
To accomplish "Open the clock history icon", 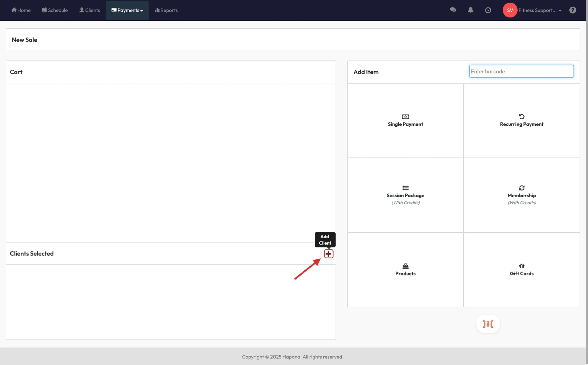I will click(488, 10).
